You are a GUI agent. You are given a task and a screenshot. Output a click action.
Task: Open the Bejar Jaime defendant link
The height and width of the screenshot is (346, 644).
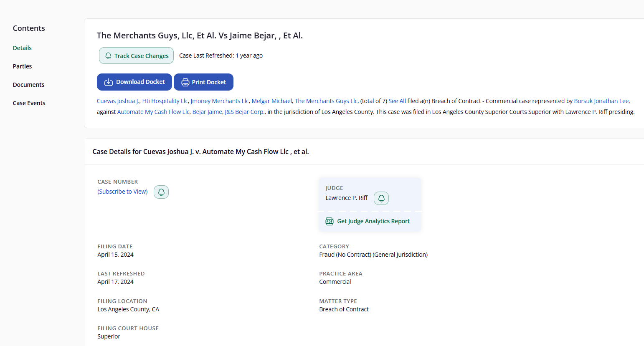207,112
